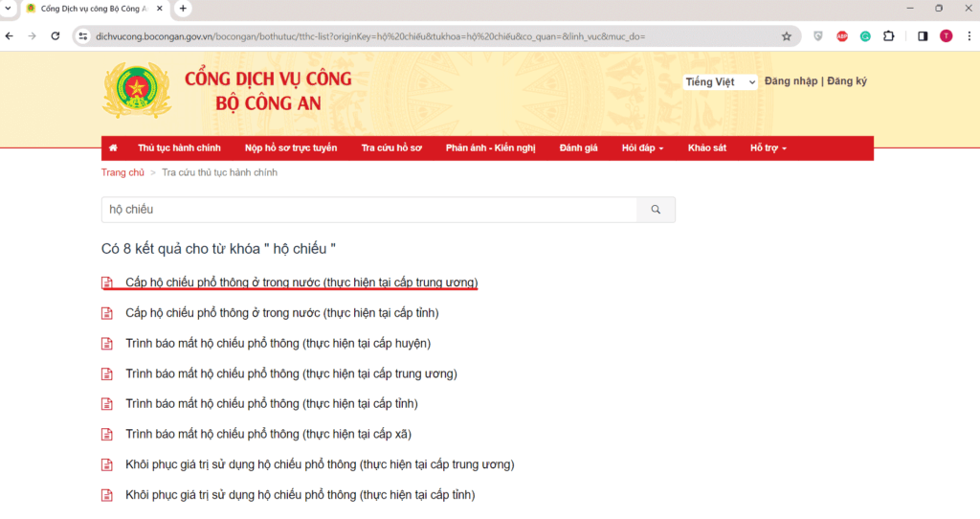Click Tra cứu thủ tục hành chính breadcrumb text

219,172
